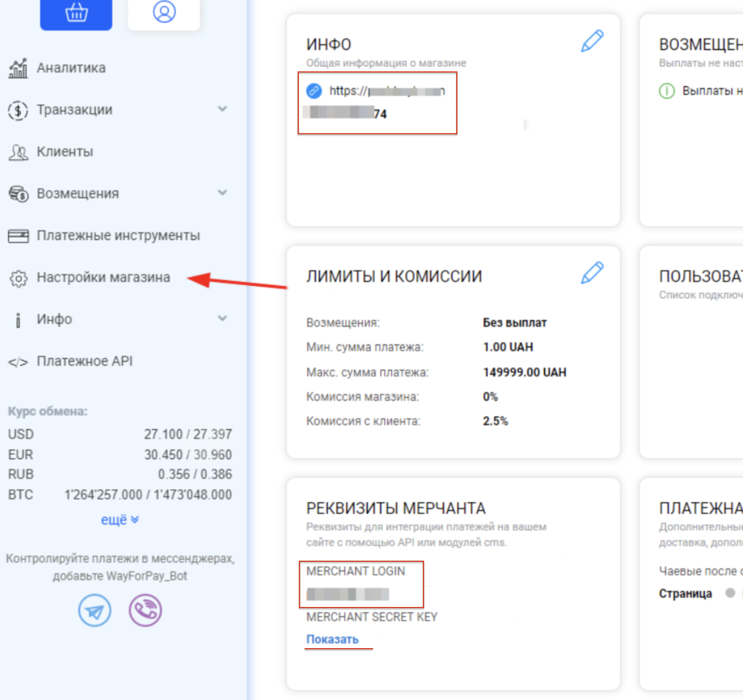This screenshot has height=700, width=743.
Task: Show more exchange rates via ещё
Action: [120, 519]
